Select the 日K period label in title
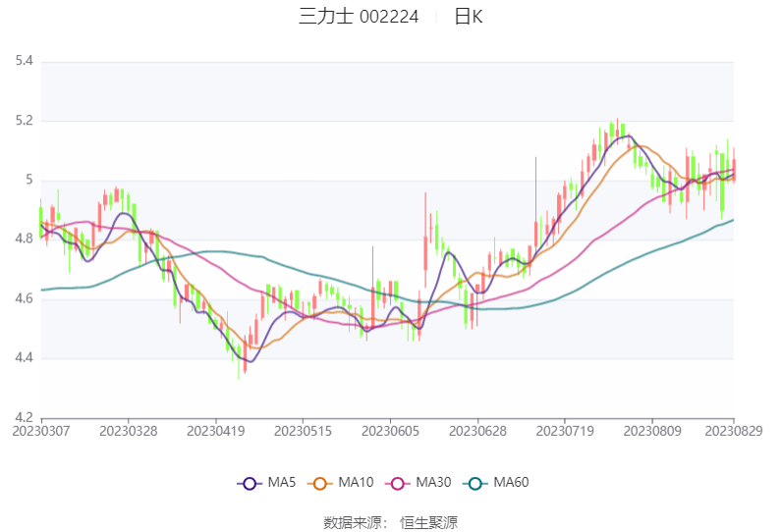The image size is (781, 532). tap(469, 17)
